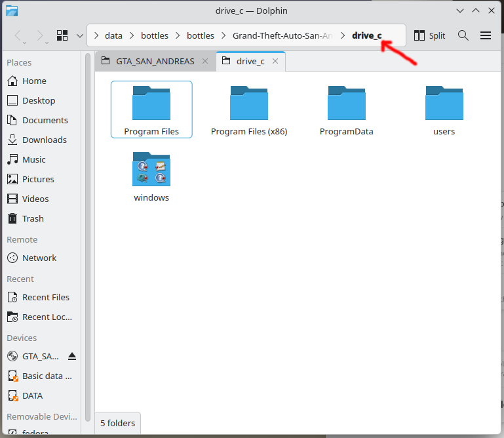
Task: Switch to icons view mode button
Action: click(62, 35)
